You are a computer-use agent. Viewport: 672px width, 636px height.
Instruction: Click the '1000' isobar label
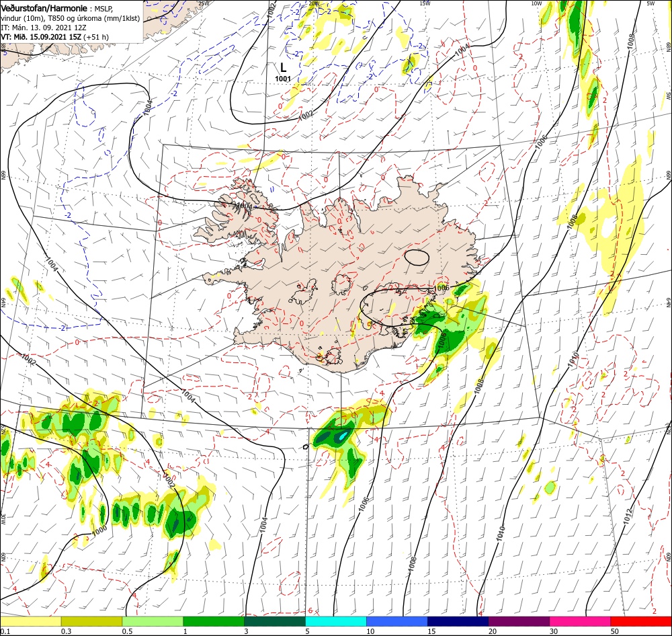coord(99,530)
